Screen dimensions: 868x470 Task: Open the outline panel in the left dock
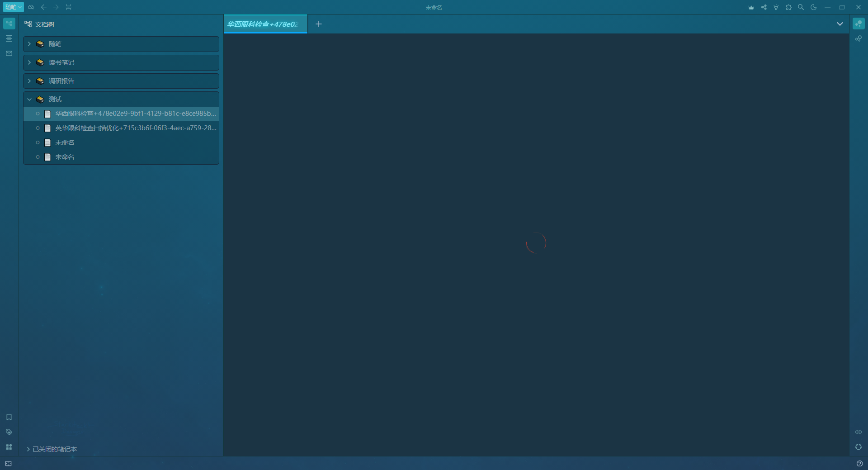tap(9, 38)
